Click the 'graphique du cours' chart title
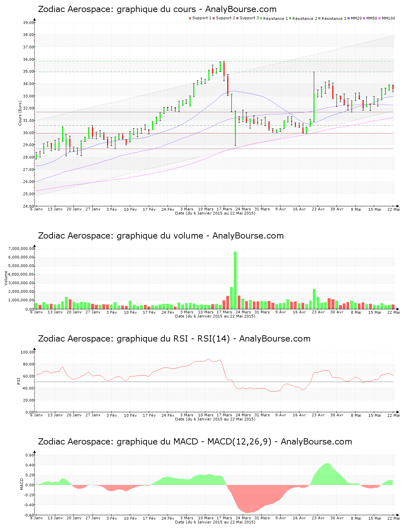 pos(157,9)
